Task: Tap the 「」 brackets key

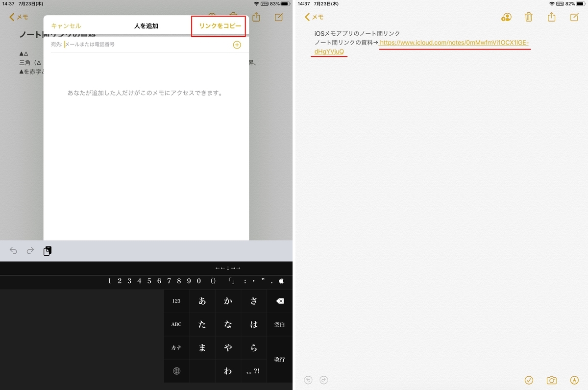Action: click(232, 281)
